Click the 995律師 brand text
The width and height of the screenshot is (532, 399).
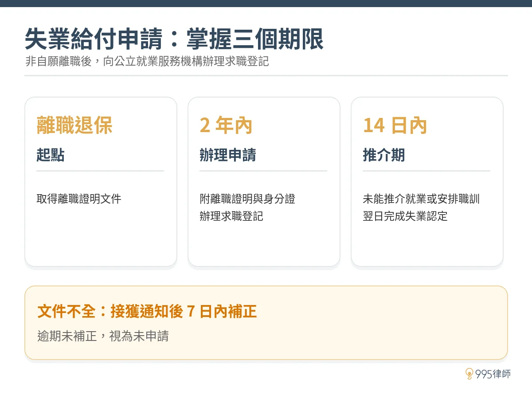493,374
